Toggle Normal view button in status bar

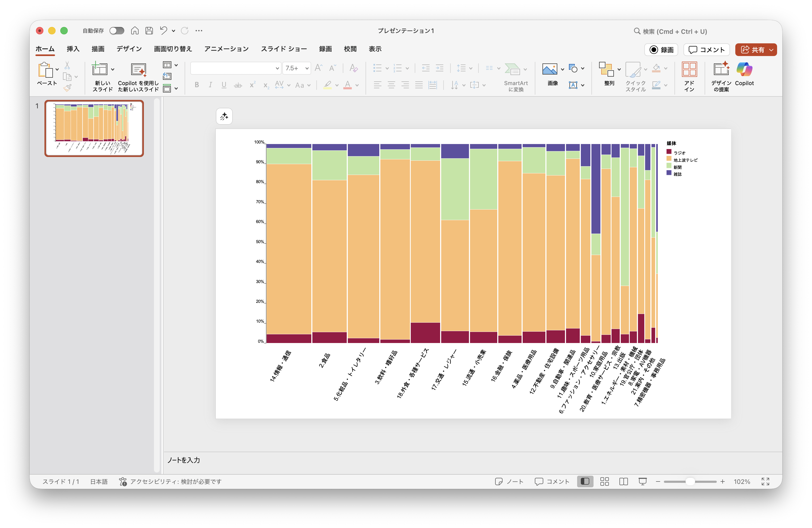tap(585, 481)
